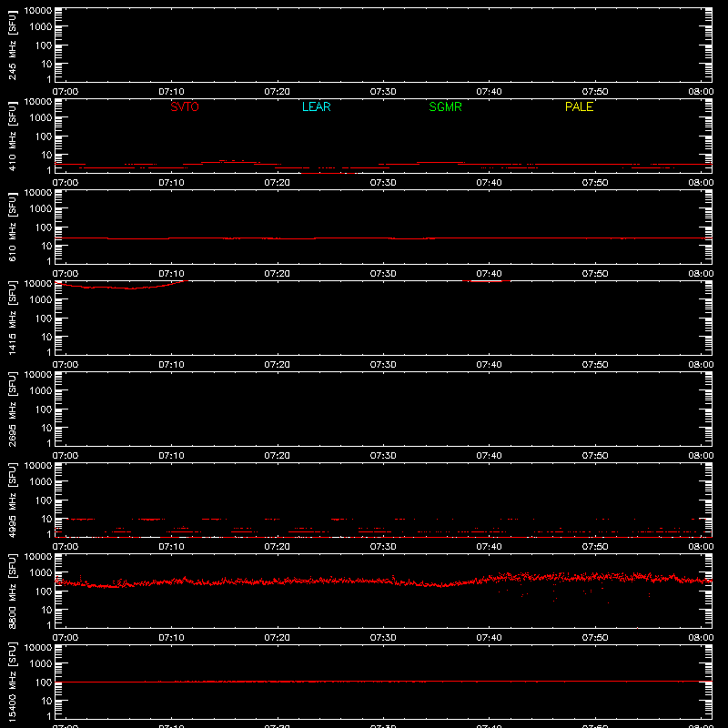The width and height of the screenshot is (728, 728).
Task: Click the 1000 tick value on 410 MHz axis
Action: point(41,118)
